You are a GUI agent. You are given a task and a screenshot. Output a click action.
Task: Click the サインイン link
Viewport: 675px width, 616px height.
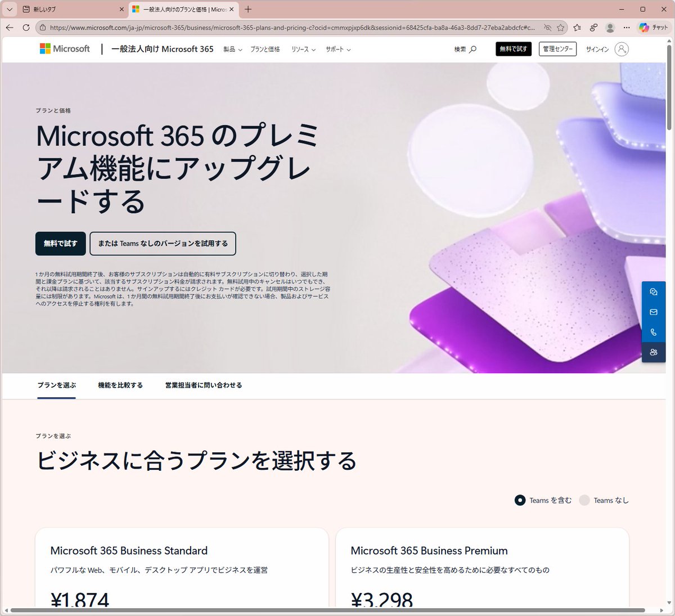click(597, 50)
